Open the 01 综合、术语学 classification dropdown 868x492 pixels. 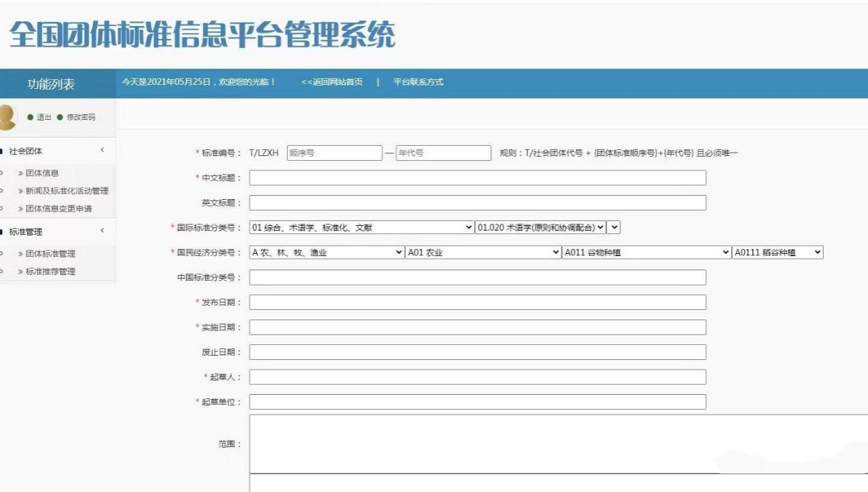[361, 227]
